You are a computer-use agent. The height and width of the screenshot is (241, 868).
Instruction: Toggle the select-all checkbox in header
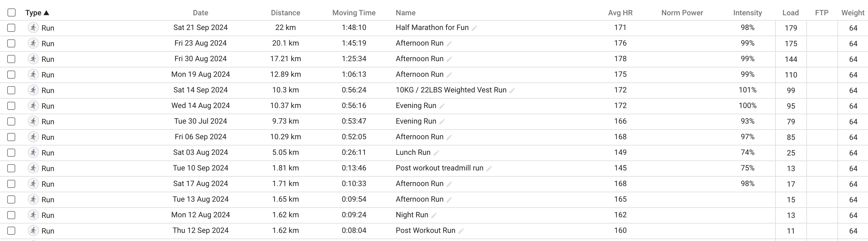[12, 12]
